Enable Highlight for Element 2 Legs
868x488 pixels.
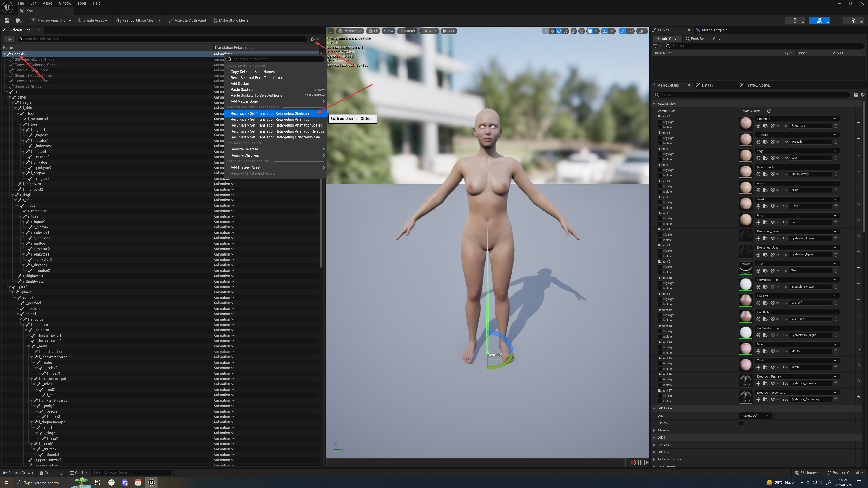[660, 154]
